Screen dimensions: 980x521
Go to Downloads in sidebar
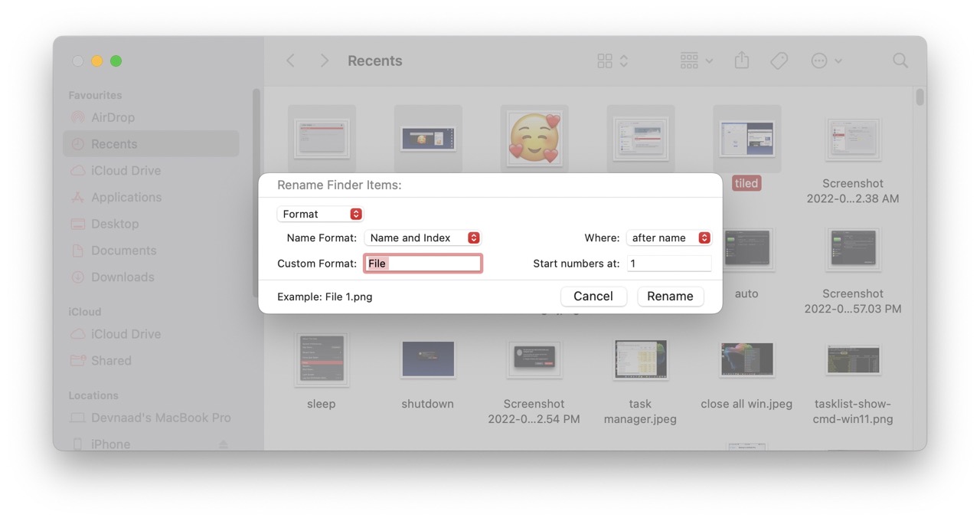click(x=122, y=277)
